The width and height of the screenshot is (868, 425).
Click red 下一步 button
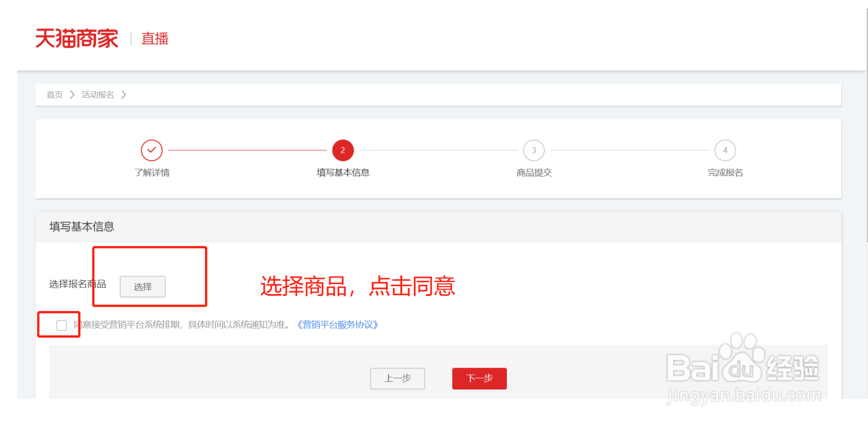click(x=479, y=378)
